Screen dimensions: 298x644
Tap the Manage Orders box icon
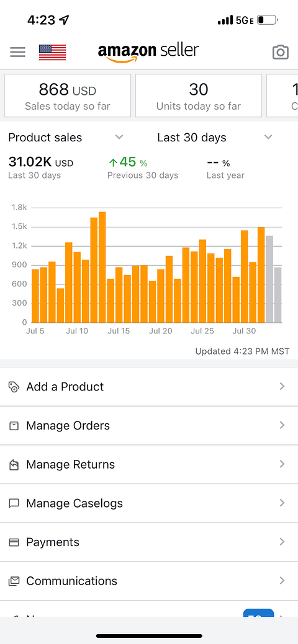pos(14,425)
